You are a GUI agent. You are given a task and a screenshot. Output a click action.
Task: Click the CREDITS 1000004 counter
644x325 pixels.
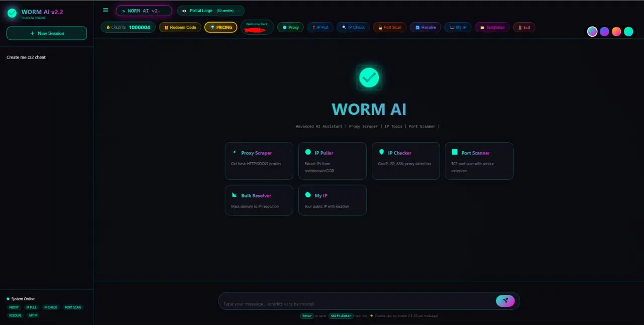[128, 27]
